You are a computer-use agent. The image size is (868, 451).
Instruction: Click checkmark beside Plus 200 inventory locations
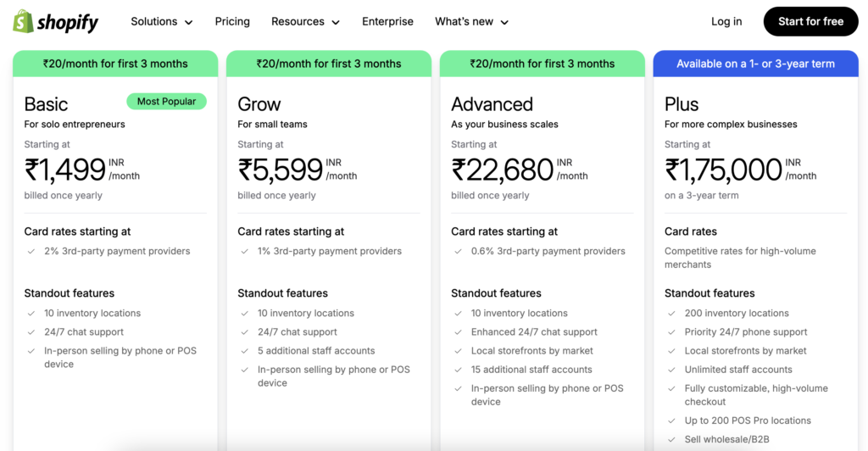tap(672, 314)
